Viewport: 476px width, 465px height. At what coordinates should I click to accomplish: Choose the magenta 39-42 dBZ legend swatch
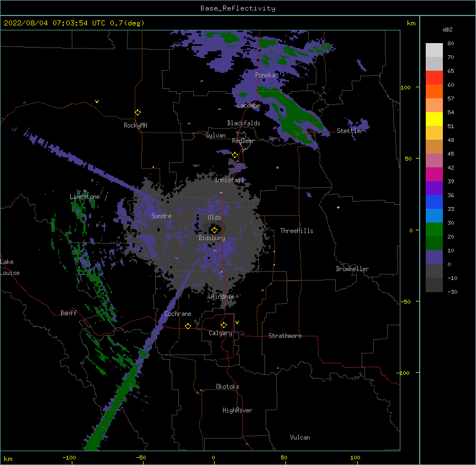coord(434,174)
